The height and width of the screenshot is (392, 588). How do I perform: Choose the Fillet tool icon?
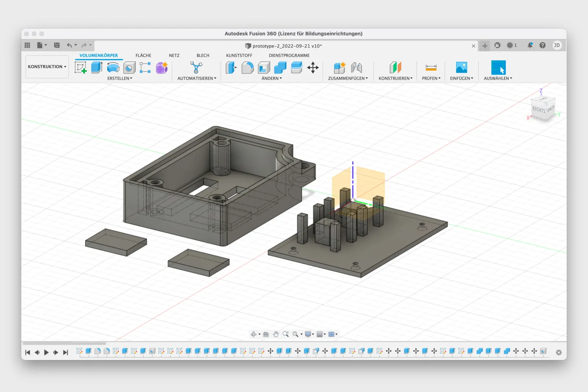coord(247,68)
